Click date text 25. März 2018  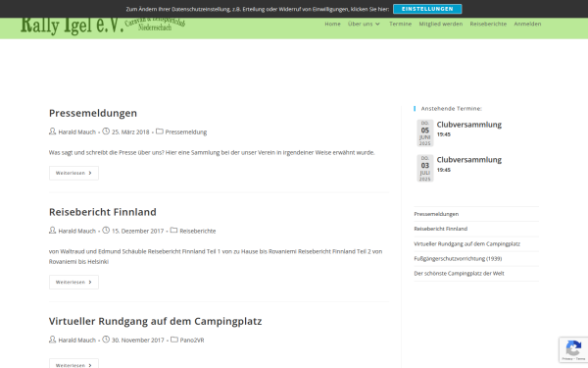coord(130,132)
